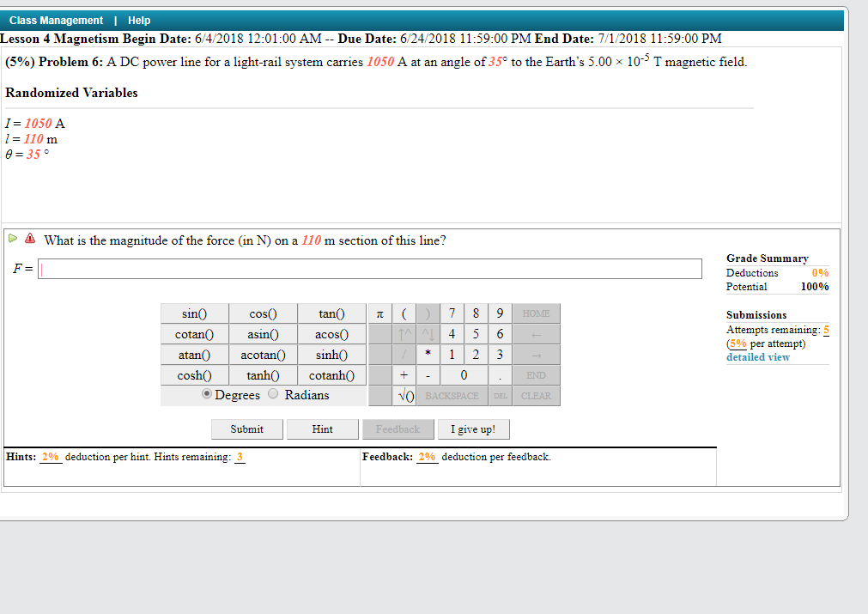868x614 pixels.
Task: Click the subscript down-arrow key on the keypad
Action: coord(427,333)
